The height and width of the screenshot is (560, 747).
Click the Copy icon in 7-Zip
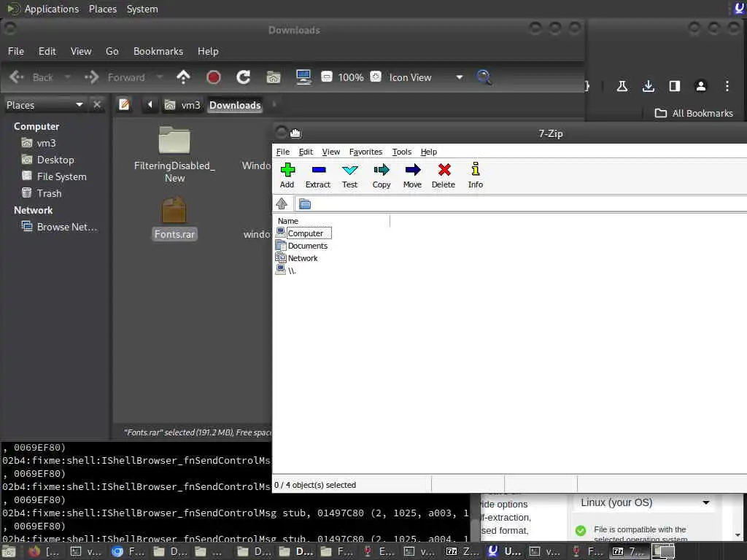tap(382, 169)
